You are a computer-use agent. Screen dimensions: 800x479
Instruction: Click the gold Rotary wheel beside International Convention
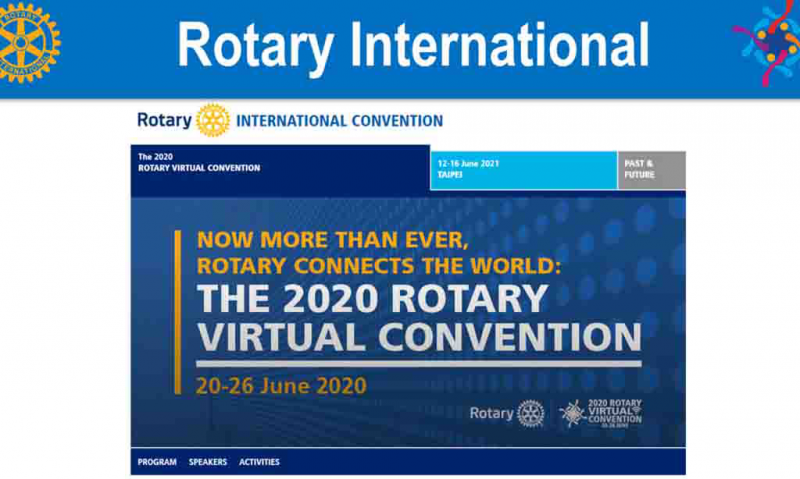(213, 120)
